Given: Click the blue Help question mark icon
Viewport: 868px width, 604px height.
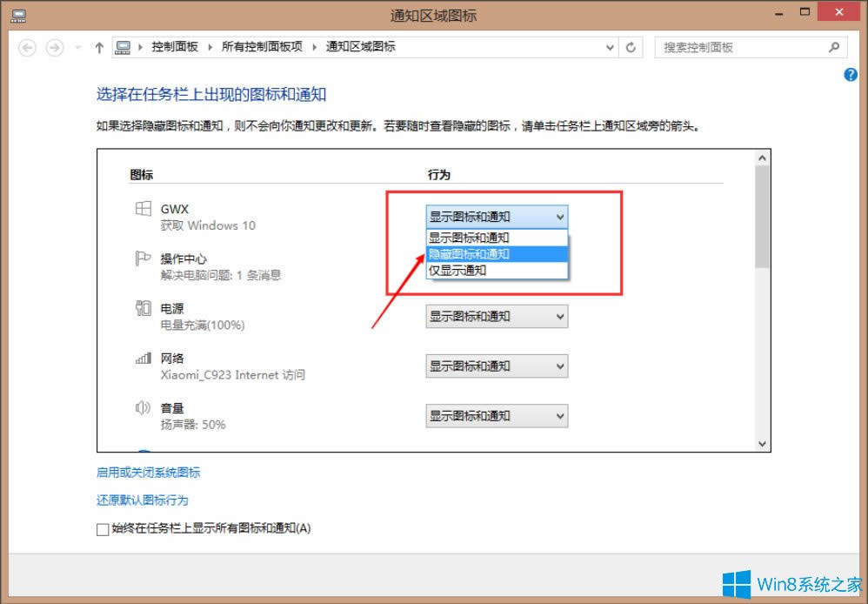Looking at the screenshot, I should pos(850,75).
